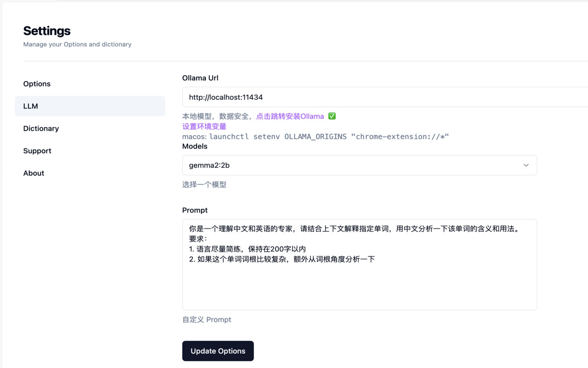
Task: Click the 自定义 Prompt helper text
Action: click(207, 319)
